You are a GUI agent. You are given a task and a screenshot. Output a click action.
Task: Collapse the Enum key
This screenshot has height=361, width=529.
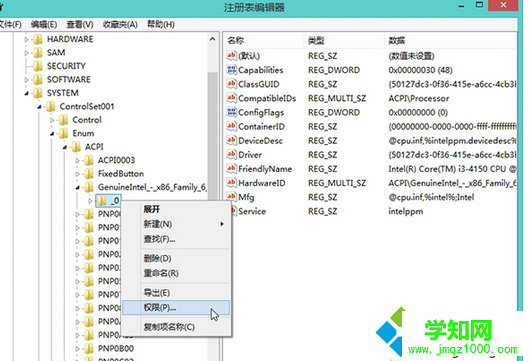[52, 134]
